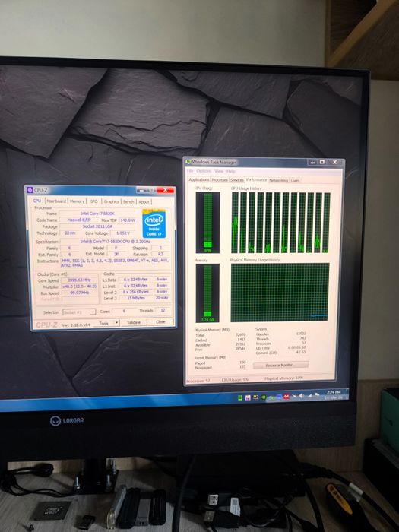
Task: Click the network signal tray icon
Action: pyautogui.click(x=309, y=396)
